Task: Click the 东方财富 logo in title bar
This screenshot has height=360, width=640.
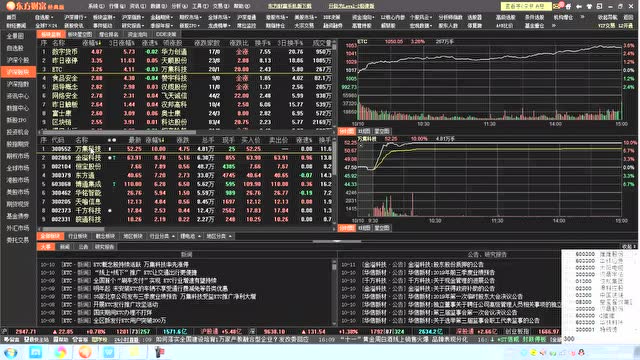Action: 35,6
